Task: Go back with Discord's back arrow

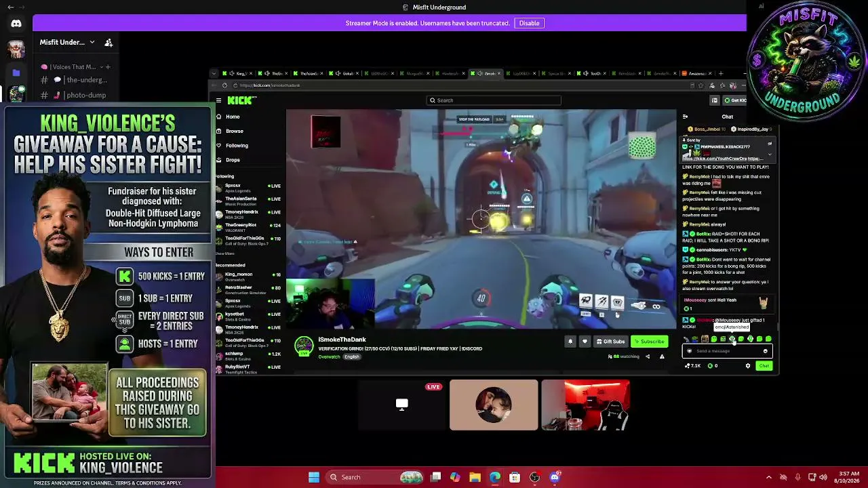Action: click(x=10, y=7)
